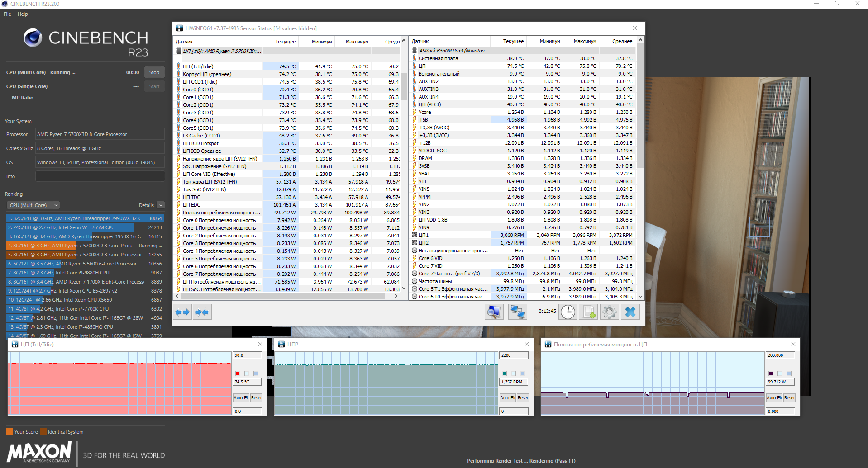Click Auto Fit in the ЦП (Tctl/Tdie) graph
Screen dimensions: 868x468
pyautogui.click(x=241, y=398)
